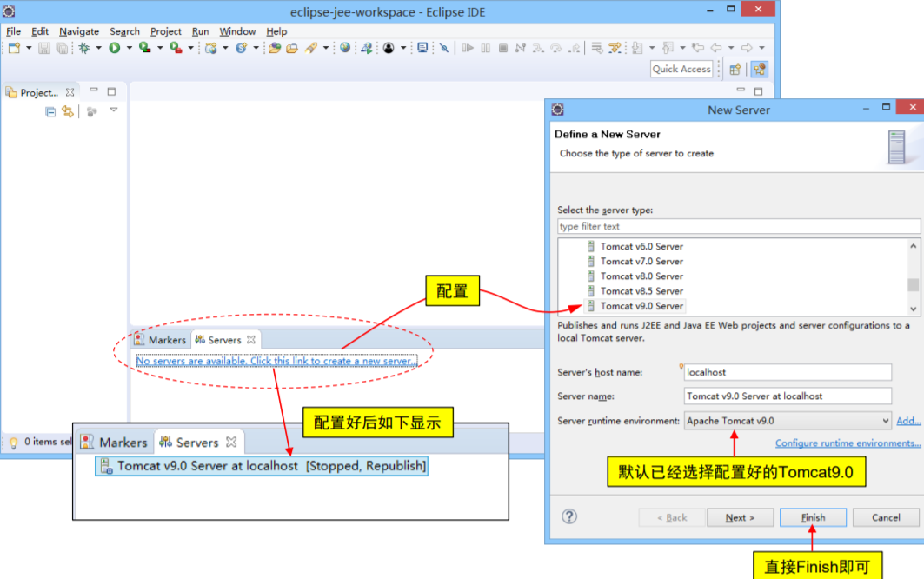Viewport: 924px width, 579px height.
Task: Toggle the orange Use Step Filters icon
Action: [x=615, y=49]
